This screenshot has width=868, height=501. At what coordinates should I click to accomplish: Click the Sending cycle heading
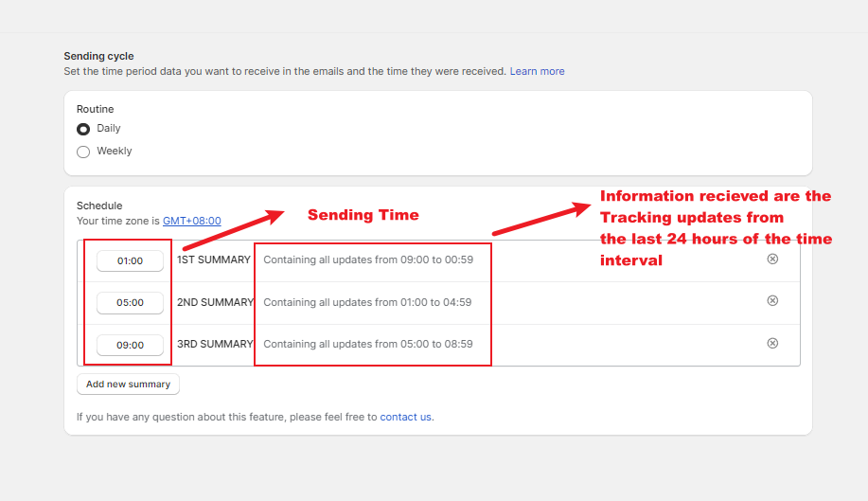[98, 56]
